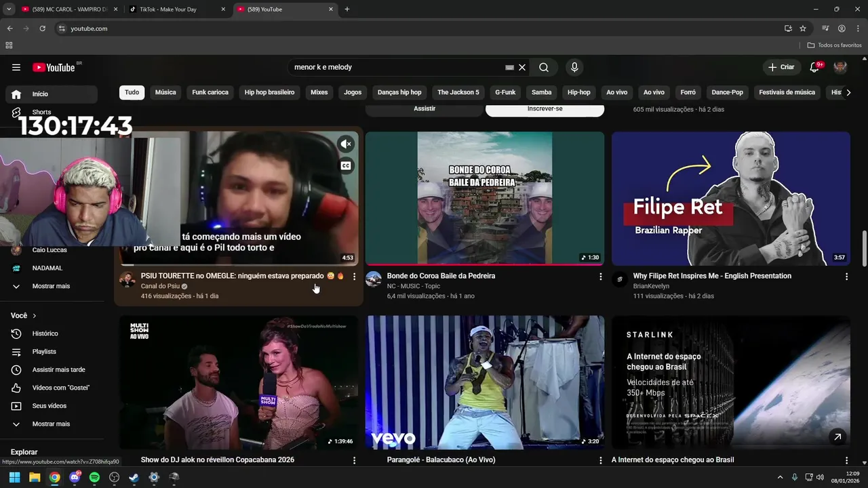Viewport: 868px width, 488px height.
Task: Select the Jogos filter chip
Action: (353, 92)
